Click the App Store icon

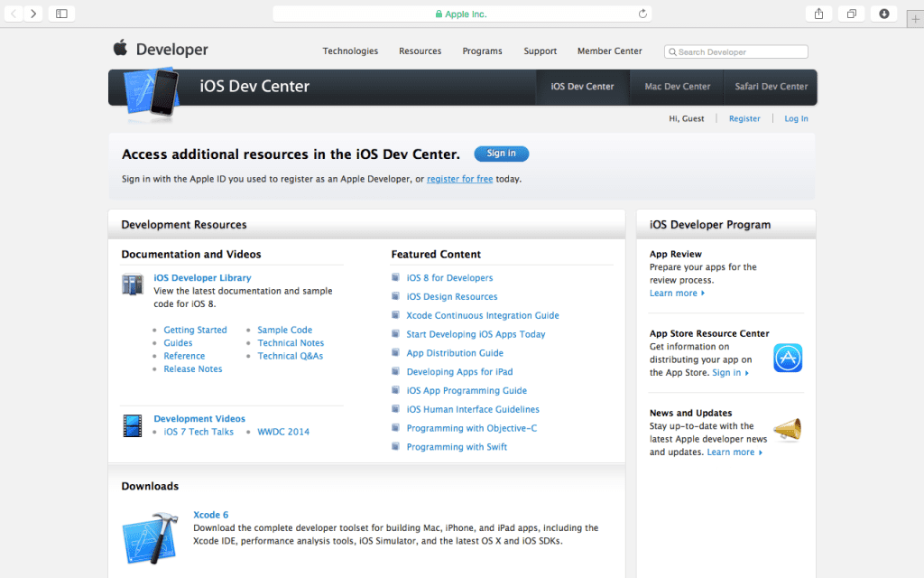click(x=788, y=358)
